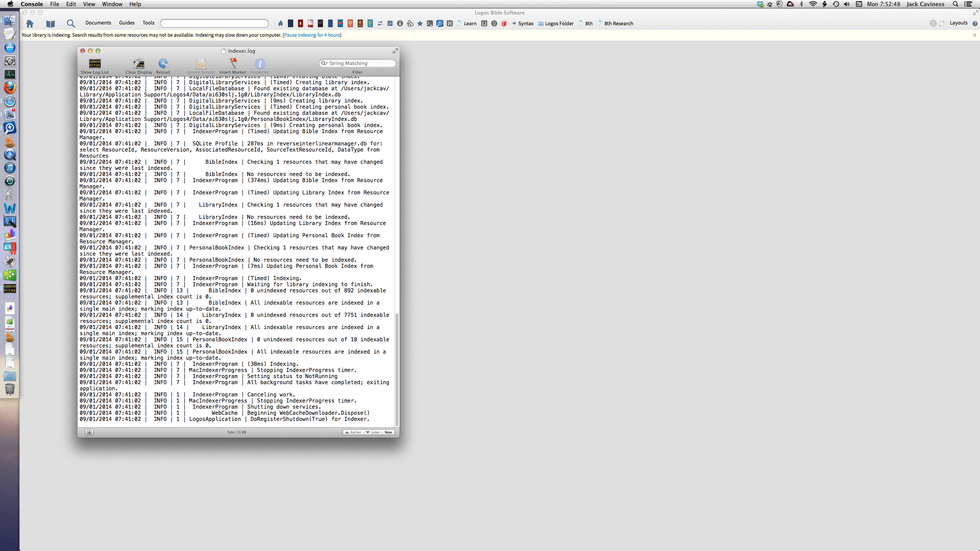Click the star favorites shortcut icon

(420, 24)
